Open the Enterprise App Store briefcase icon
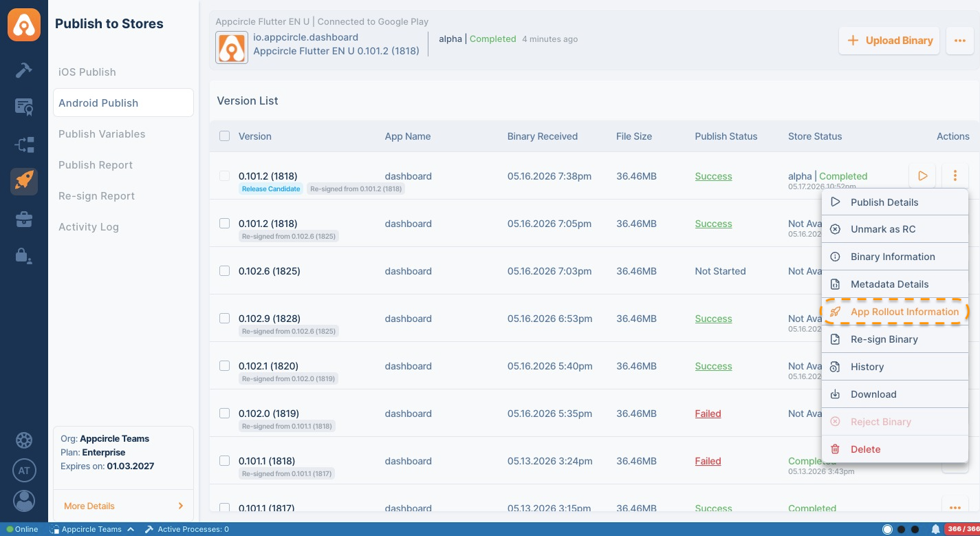The width and height of the screenshot is (980, 536). (x=24, y=219)
